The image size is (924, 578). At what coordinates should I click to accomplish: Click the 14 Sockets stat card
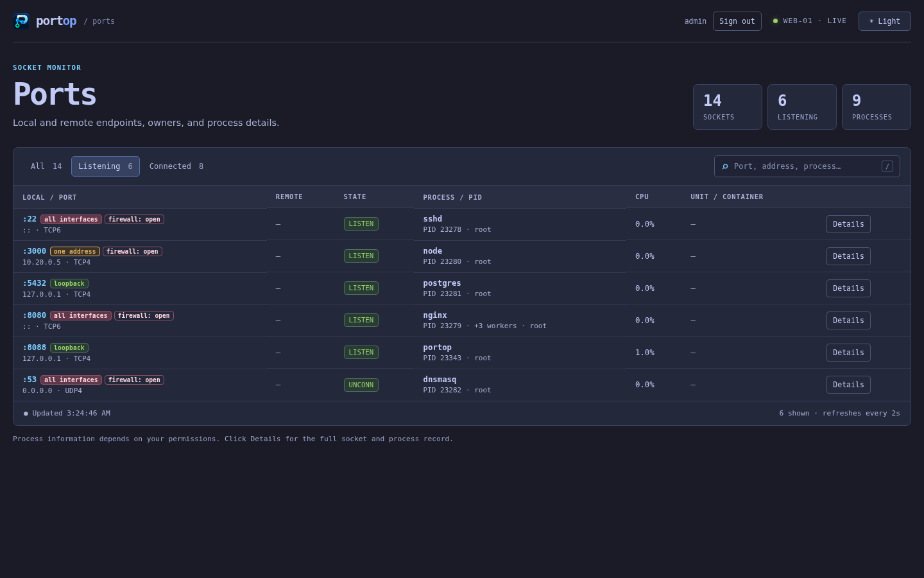coord(728,107)
